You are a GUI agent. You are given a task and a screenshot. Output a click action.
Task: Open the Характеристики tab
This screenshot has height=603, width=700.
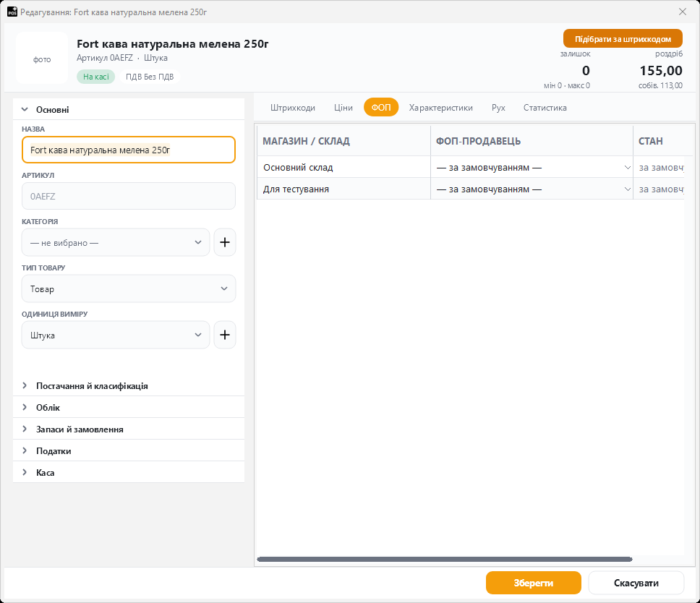(x=440, y=108)
